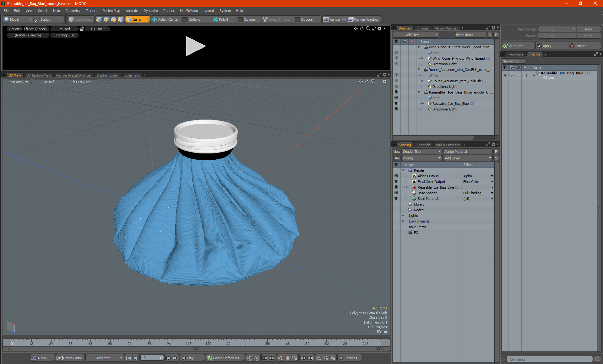Toggle visibility of Base Material layer

[396, 199]
